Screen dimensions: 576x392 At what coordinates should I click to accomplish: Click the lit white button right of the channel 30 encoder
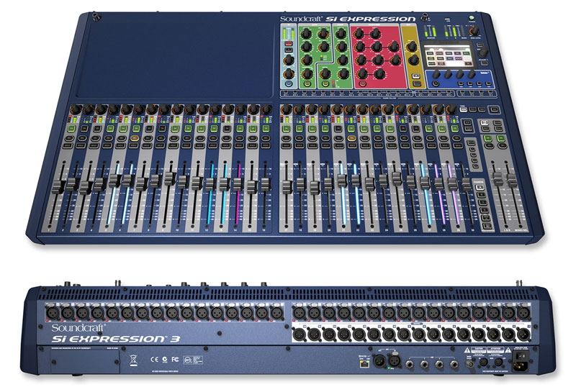[464, 109]
